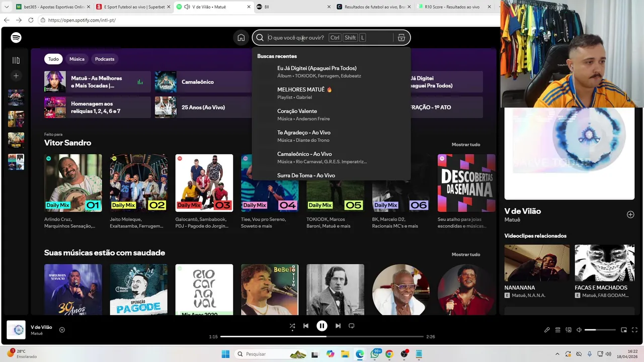Open the miniplayer
The width and height of the screenshot is (644, 362).
(624, 330)
